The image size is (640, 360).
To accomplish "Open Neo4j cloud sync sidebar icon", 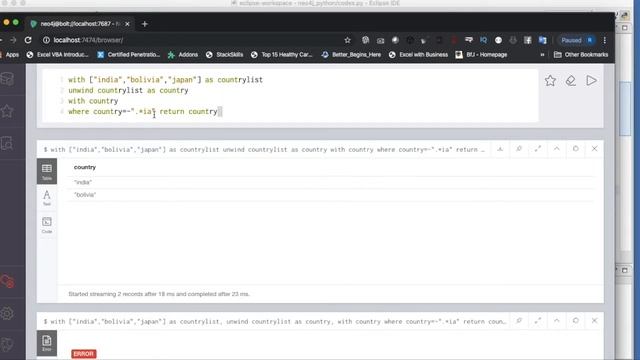I will [x=7, y=281].
